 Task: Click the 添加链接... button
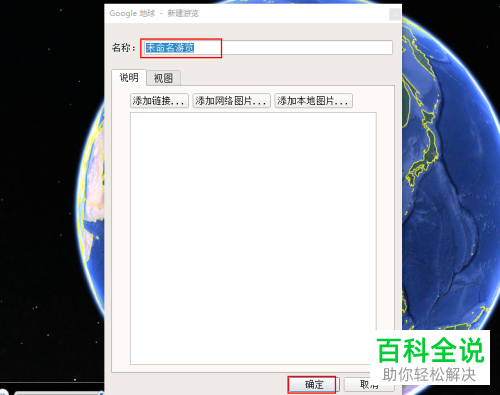pos(159,100)
